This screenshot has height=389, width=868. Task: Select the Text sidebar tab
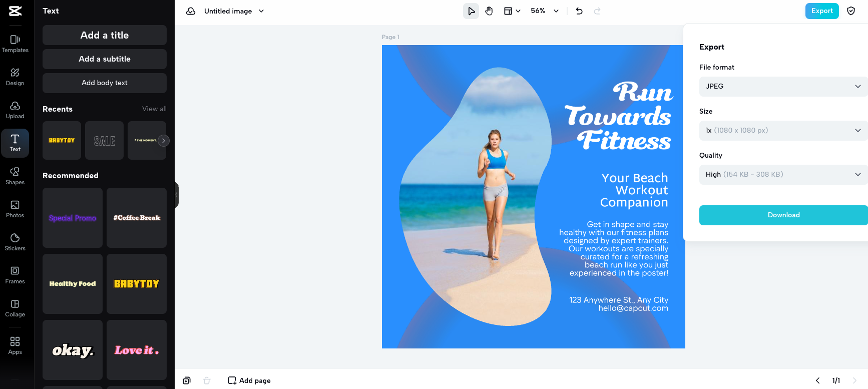pos(15,143)
